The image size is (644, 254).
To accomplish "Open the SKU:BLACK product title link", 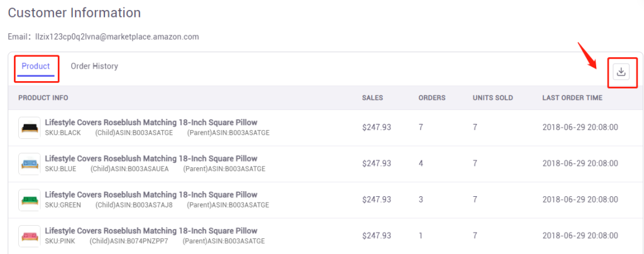I will pyautogui.click(x=151, y=122).
